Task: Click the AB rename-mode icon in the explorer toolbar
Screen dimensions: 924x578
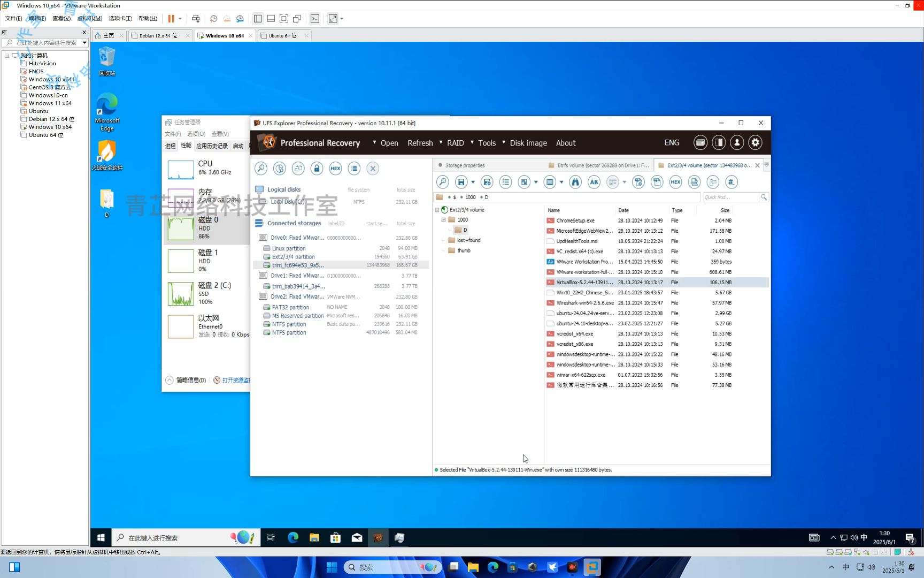Action: pos(594,182)
